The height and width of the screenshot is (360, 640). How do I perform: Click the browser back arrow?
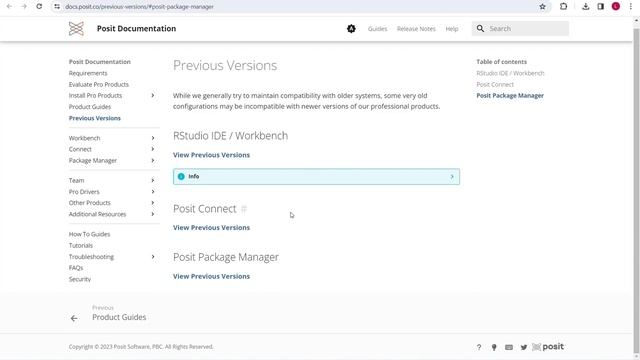(9, 7)
